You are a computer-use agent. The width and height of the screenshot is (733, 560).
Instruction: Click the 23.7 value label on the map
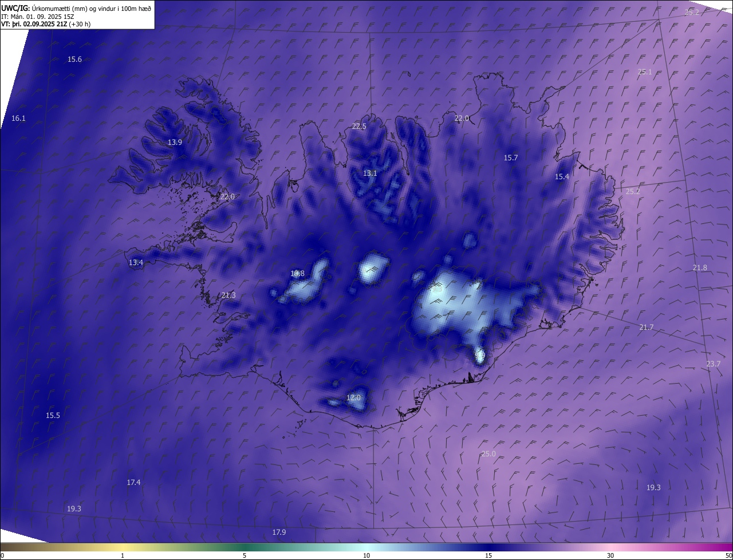pos(713,364)
